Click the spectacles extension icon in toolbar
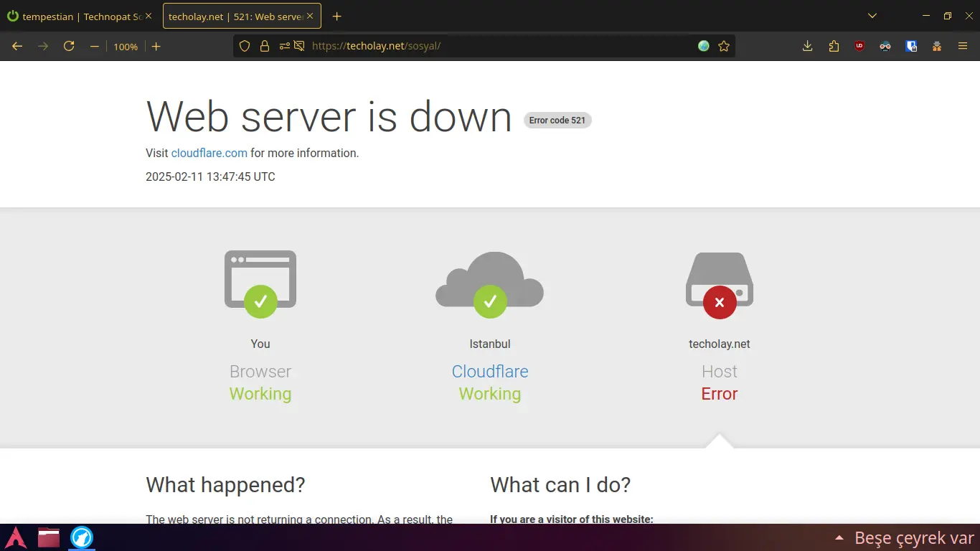 click(885, 46)
